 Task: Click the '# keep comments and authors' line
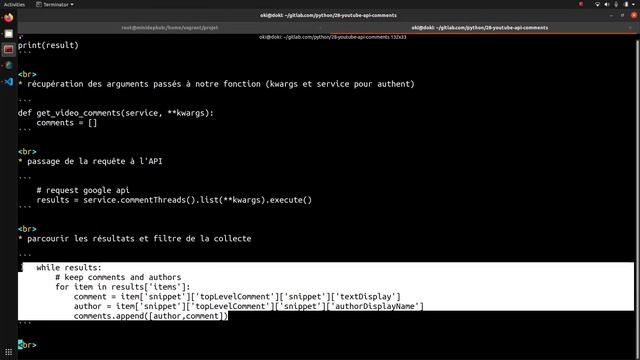tap(118, 278)
